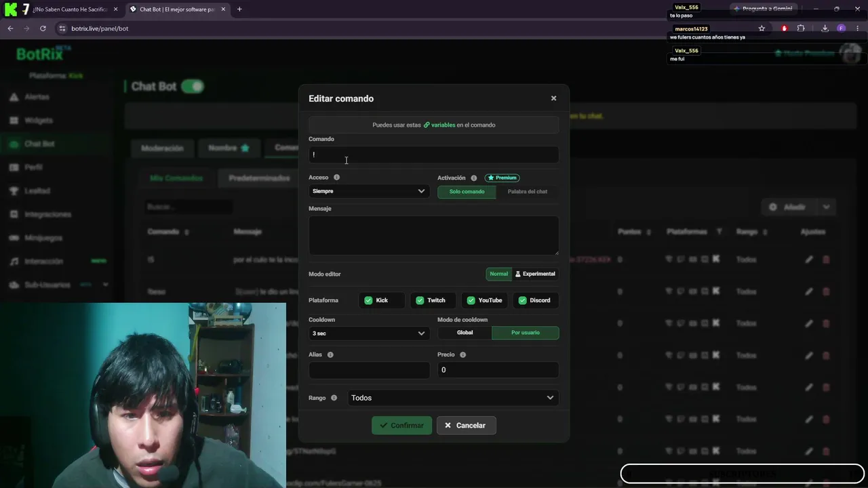Close the Chat Bot browser tab
Viewport: 868px width, 488px height.
[x=223, y=9]
